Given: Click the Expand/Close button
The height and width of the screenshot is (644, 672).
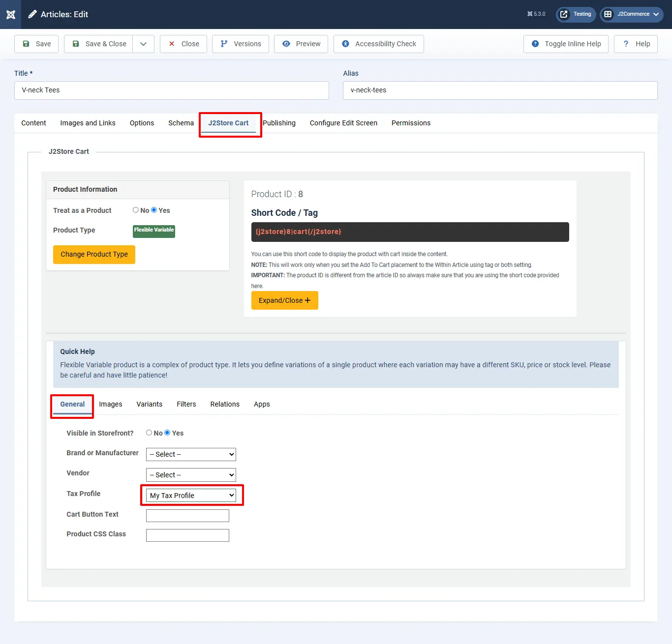Looking at the screenshot, I should (285, 300).
